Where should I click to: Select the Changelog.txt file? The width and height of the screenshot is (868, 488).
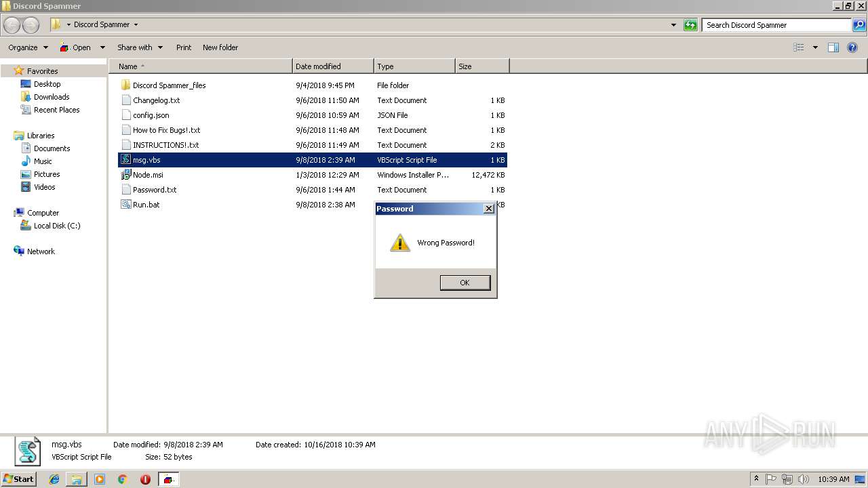[156, 100]
